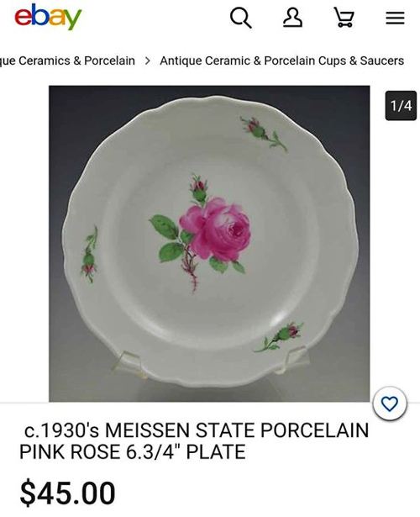Open the hamburger menu icon
Screen dimensions: 420x517
pos(395,18)
